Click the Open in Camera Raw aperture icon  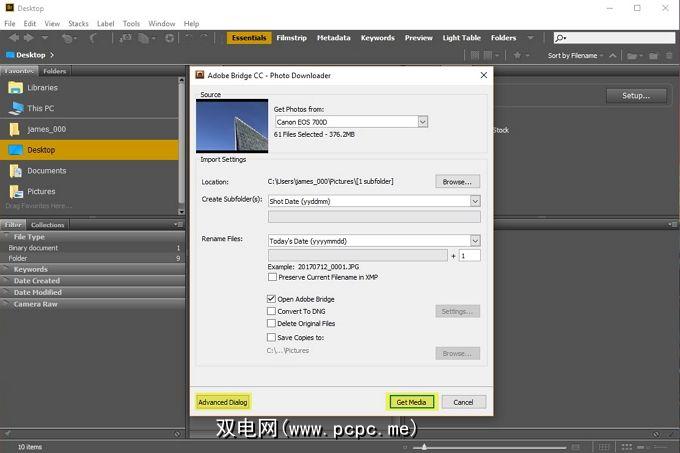[170, 38]
